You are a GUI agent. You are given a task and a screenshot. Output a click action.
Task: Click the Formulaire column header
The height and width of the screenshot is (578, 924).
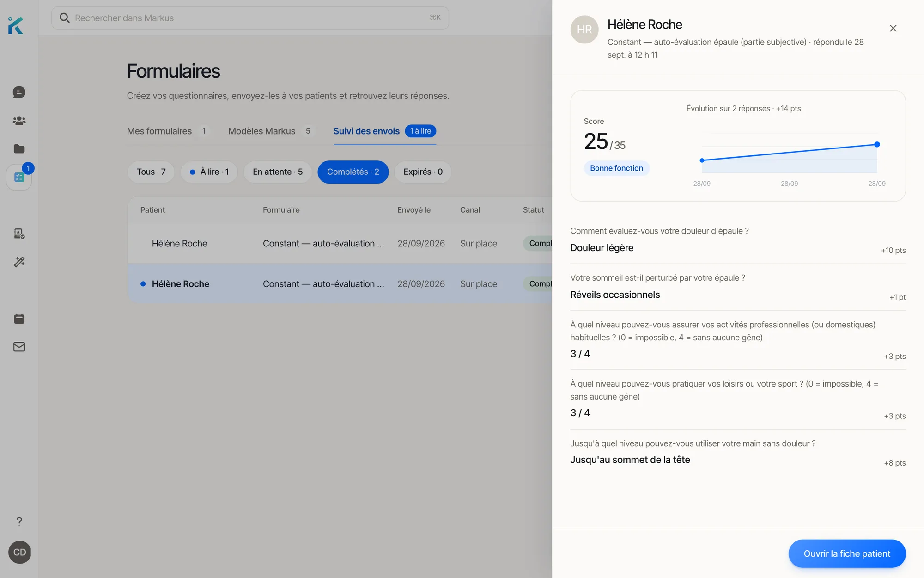[x=281, y=210]
